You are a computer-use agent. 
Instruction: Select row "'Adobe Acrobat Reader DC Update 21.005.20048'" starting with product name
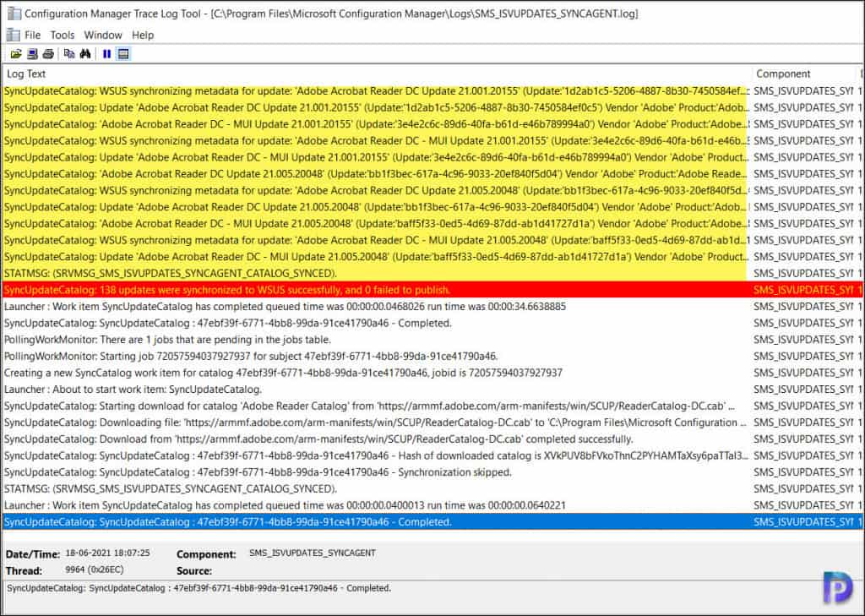point(432,174)
